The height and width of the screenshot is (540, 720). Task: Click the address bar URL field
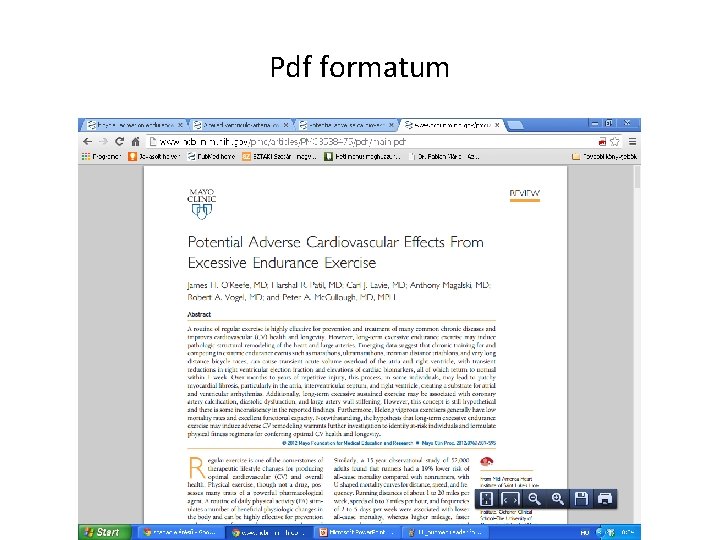[372, 142]
